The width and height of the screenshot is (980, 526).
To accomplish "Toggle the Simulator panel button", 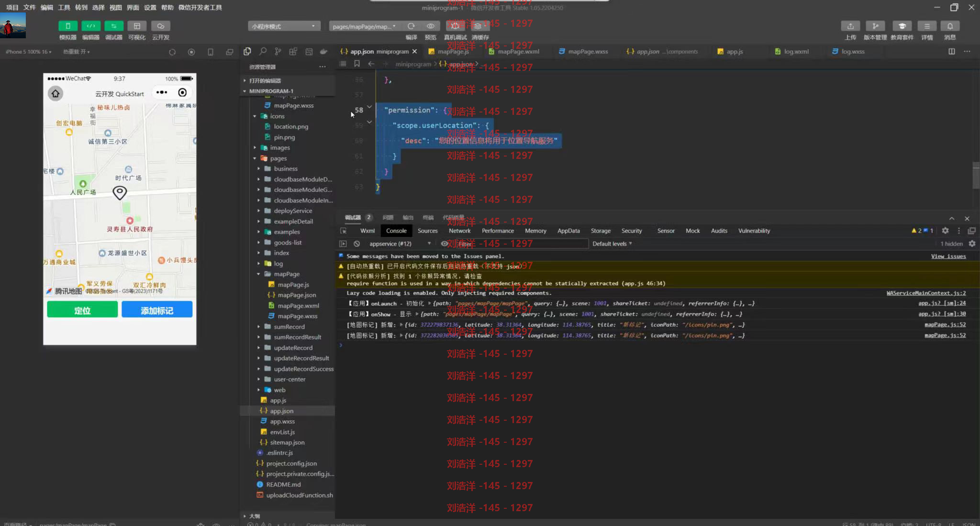I will pyautogui.click(x=68, y=26).
